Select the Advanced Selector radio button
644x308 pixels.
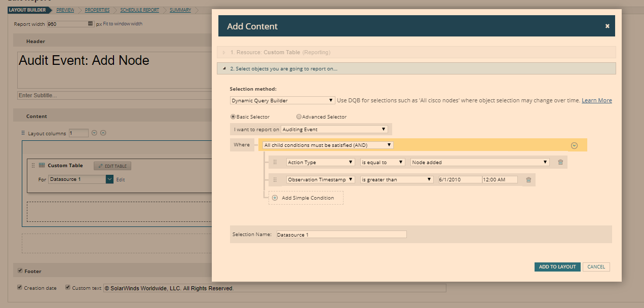pyautogui.click(x=299, y=117)
